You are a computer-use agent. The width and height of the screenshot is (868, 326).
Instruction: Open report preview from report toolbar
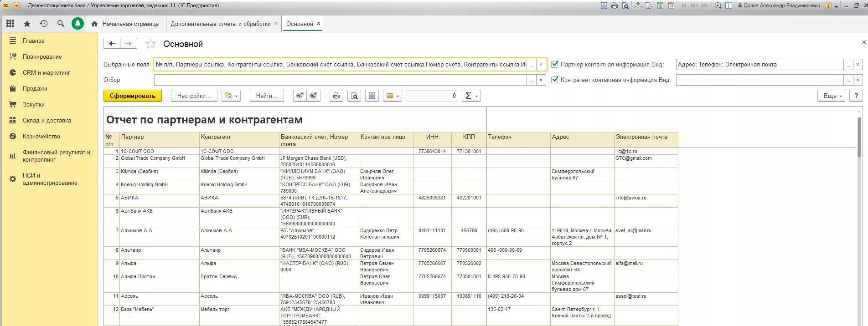coord(354,96)
